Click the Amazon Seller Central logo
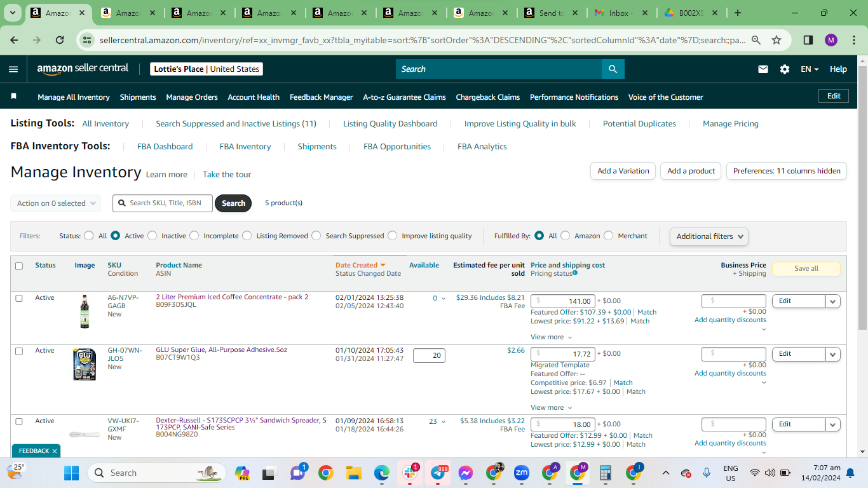 (x=83, y=69)
